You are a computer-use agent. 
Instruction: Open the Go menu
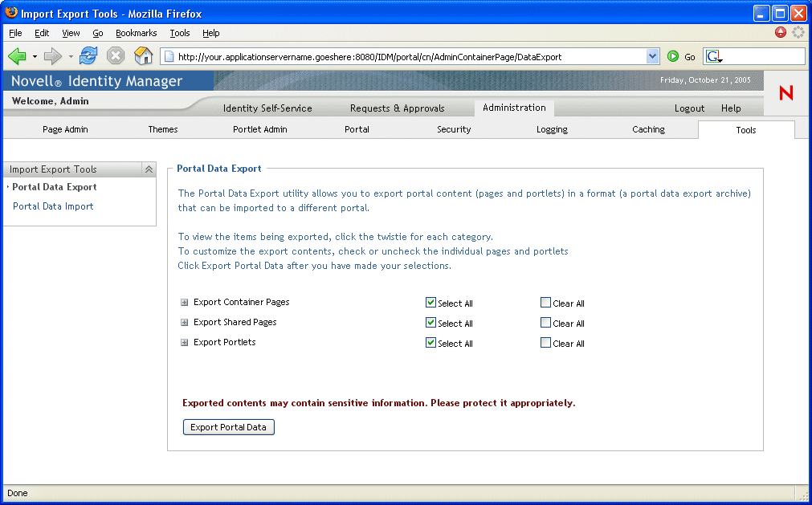tap(98, 33)
